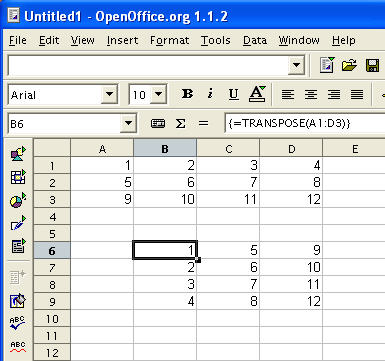Open the View menu
The width and height of the screenshot is (385, 361).
[82, 40]
